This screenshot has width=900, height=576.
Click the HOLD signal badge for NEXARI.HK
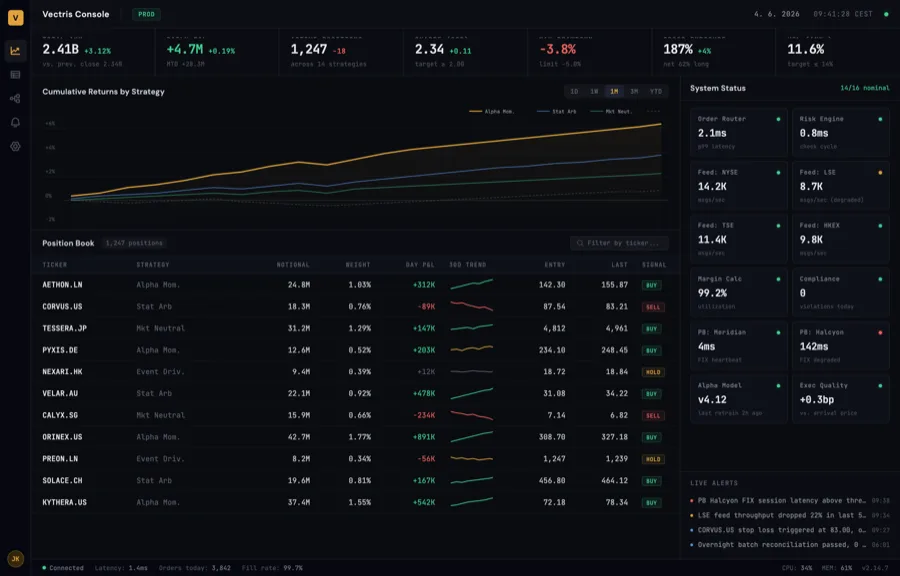[653, 372]
